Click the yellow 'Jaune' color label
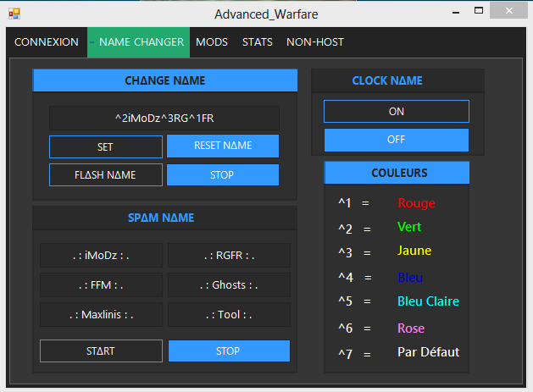 pyautogui.click(x=414, y=251)
